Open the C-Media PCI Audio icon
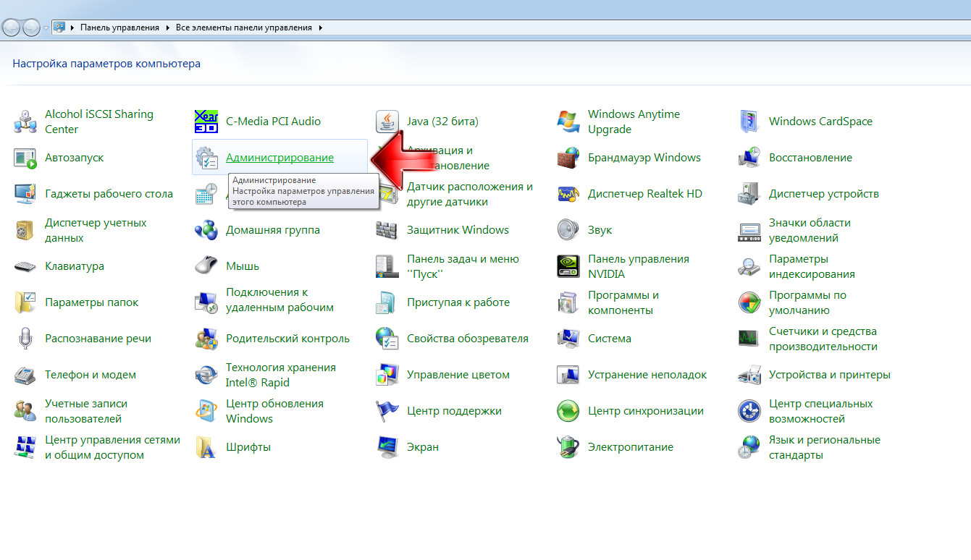 coord(206,122)
